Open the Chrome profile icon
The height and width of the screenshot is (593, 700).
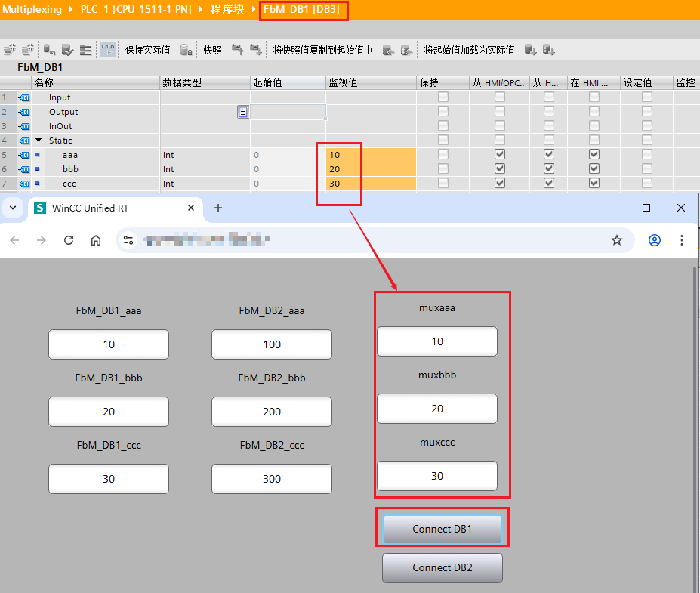click(655, 240)
